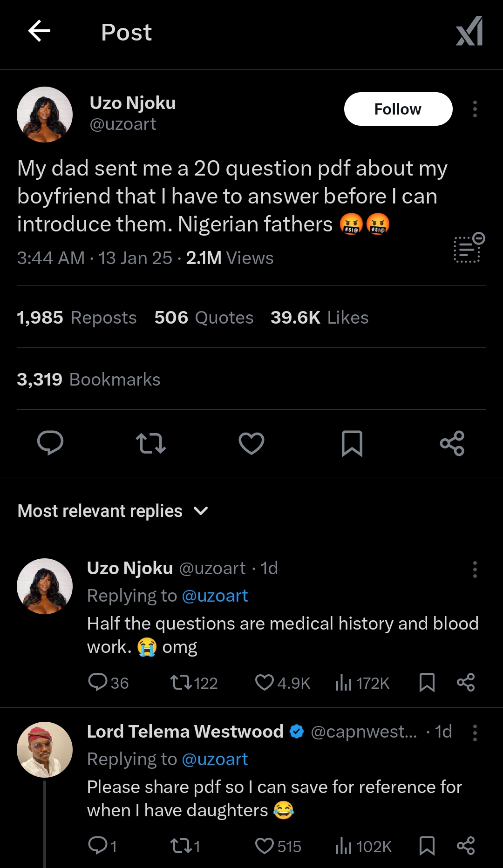Repost the medical history reply
The height and width of the screenshot is (868, 503).
(x=181, y=683)
